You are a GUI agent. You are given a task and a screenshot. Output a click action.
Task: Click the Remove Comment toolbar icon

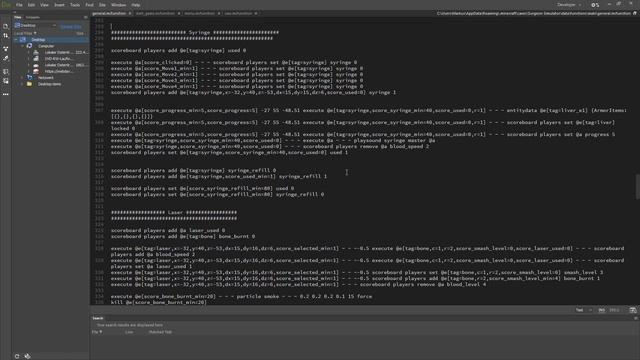click(6, 81)
